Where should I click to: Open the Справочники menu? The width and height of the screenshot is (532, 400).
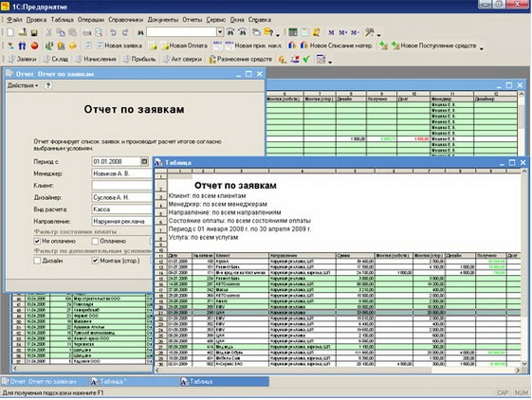125,20
